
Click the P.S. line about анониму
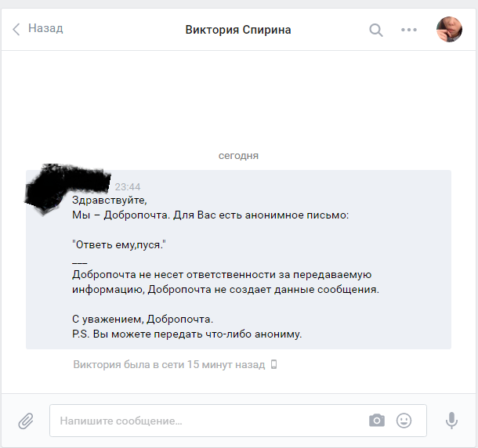186,334
